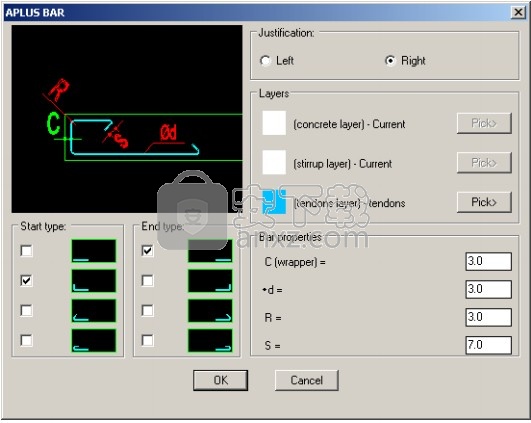Image resolution: width=531 pixels, height=423 pixels.
Task: Edit the R value field
Action: point(488,317)
